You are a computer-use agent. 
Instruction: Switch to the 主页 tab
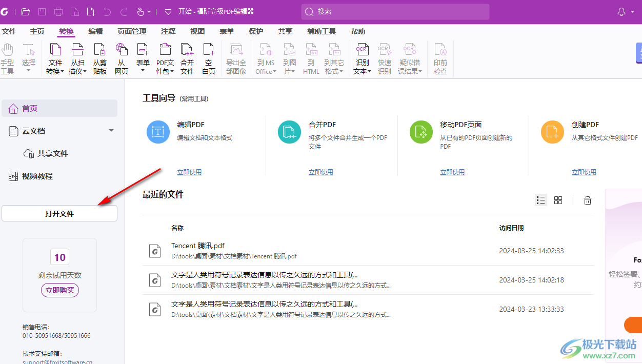[x=37, y=31]
